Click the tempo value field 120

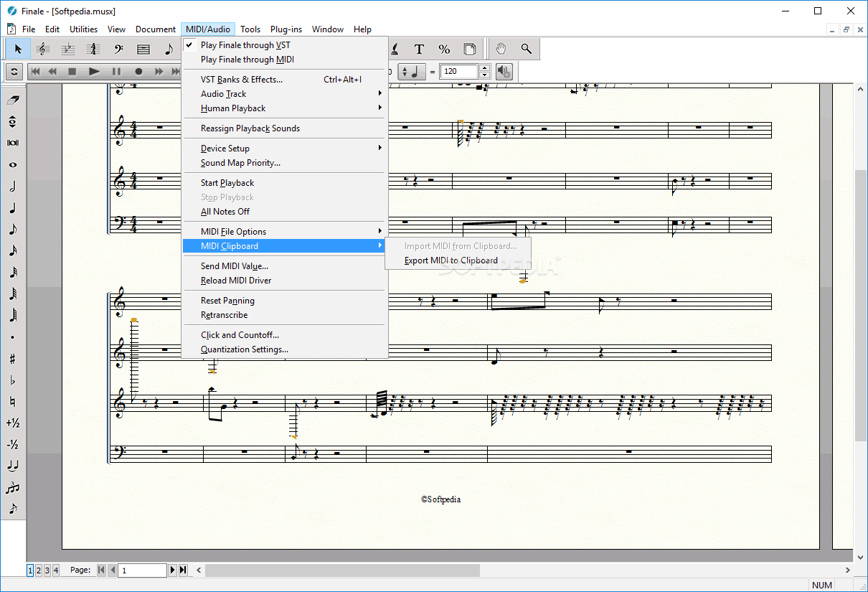[459, 72]
